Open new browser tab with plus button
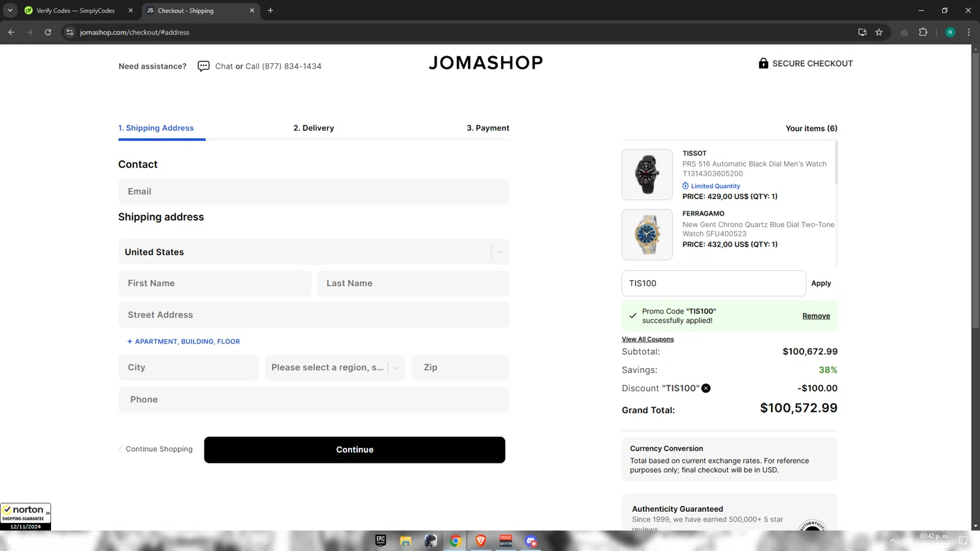Screen dimensions: 980x551 [x=270, y=10]
